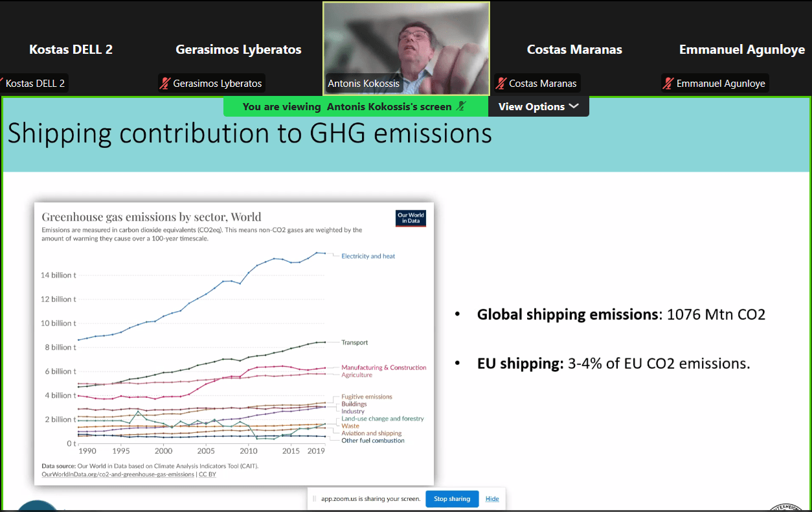Click Gerasimos Lyberatos's muted microphone icon
Screen dimensions: 812x512
click(165, 83)
